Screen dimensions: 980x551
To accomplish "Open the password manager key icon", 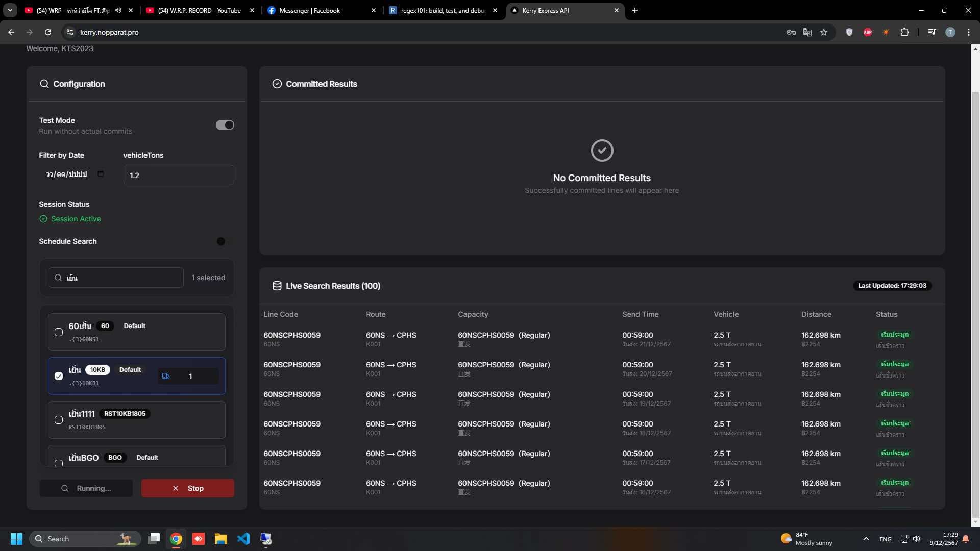I will pos(791,32).
